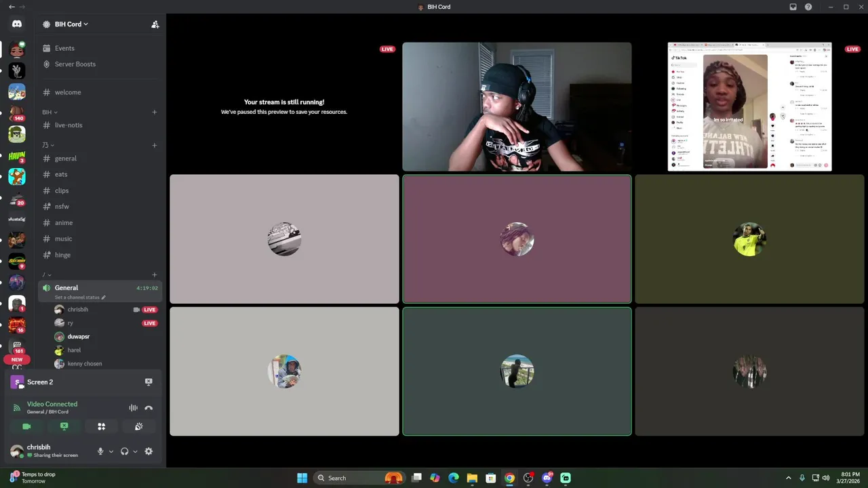Open audio output options dropdown
Viewport: 868px width, 488px height.
pos(135,451)
